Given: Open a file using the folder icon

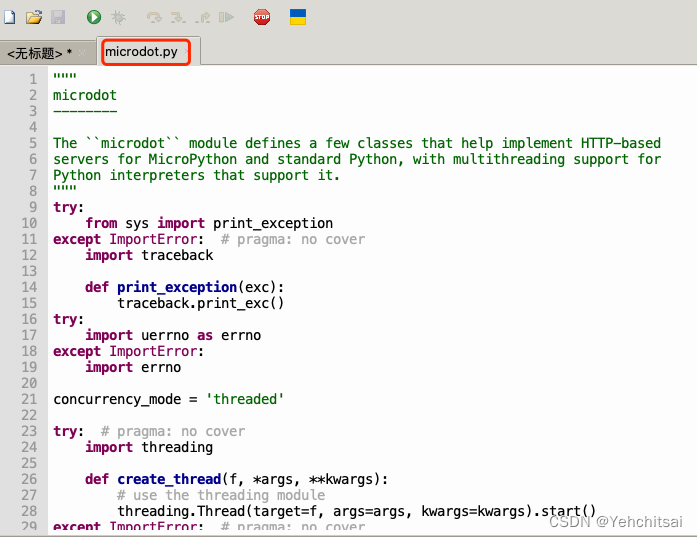Looking at the screenshot, I should click(34, 17).
